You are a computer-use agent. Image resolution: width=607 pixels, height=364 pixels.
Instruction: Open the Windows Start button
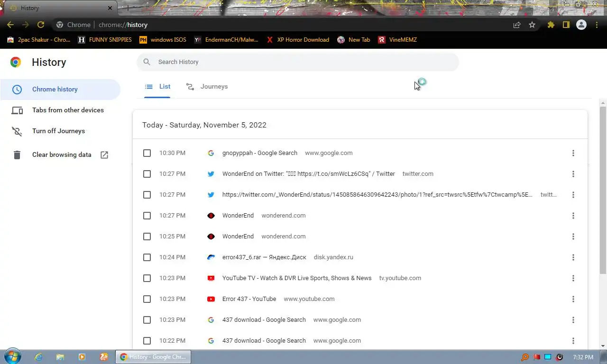coord(12,357)
